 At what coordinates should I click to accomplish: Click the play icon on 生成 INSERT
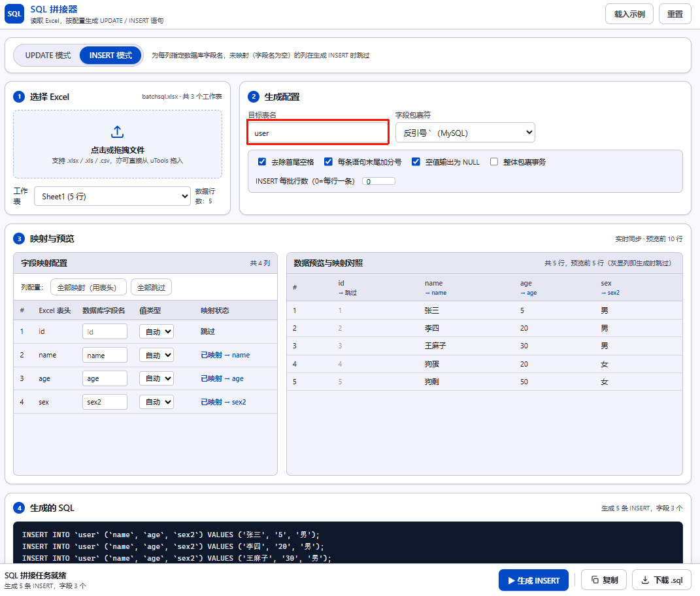(x=512, y=580)
